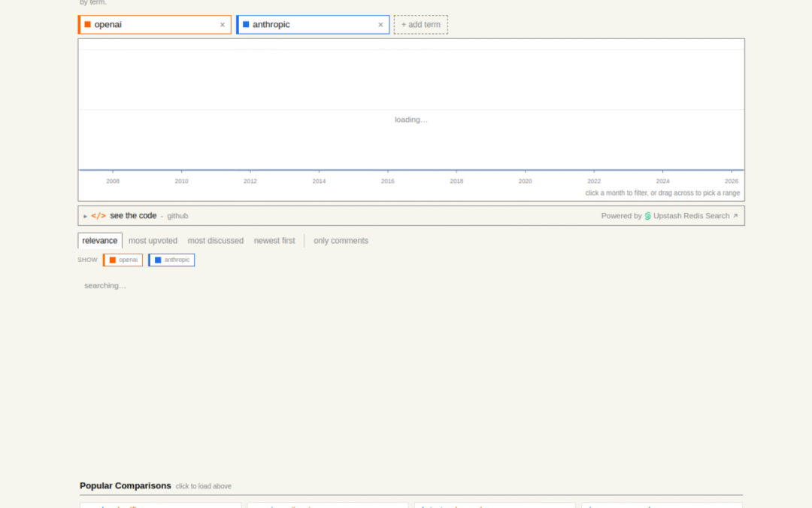Click the + add term button
Image resolution: width=812 pixels, height=508 pixels.
[420, 25]
